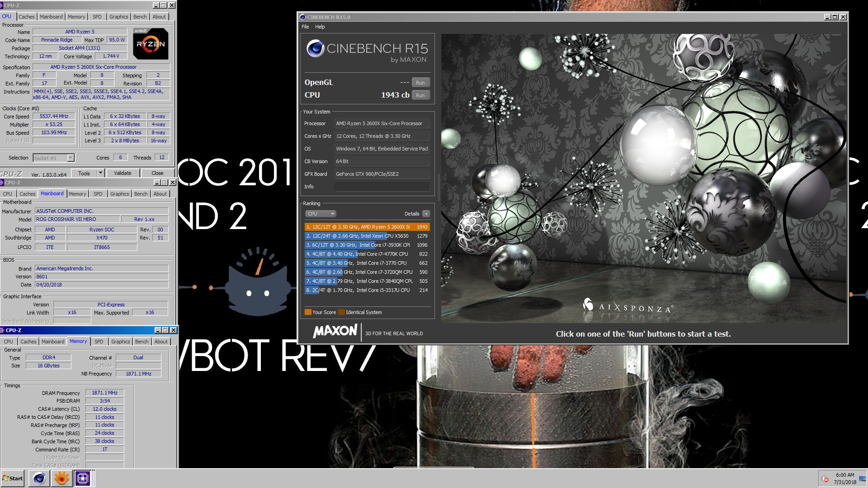Click the Cinebench R15 sphere logo
The width and height of the screenshot is (868, 488).
[315, 48]
